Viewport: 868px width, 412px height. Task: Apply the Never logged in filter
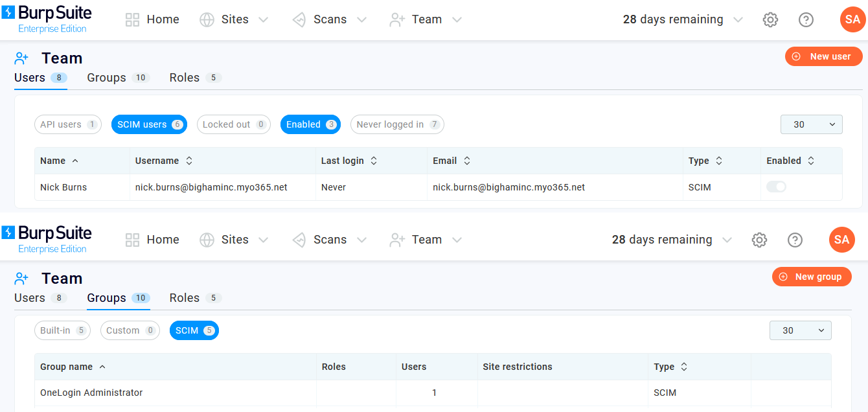click(x=397, y=124)
